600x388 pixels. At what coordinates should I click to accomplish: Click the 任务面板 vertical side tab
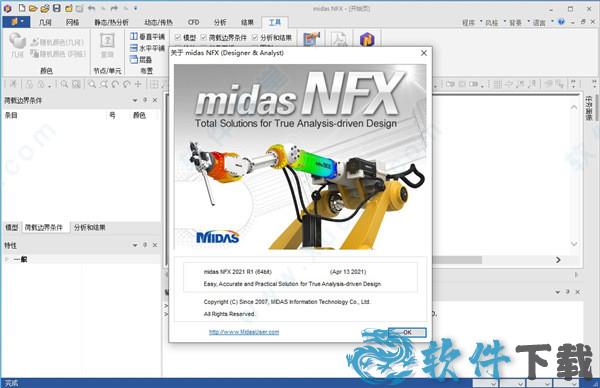[589, 108]
